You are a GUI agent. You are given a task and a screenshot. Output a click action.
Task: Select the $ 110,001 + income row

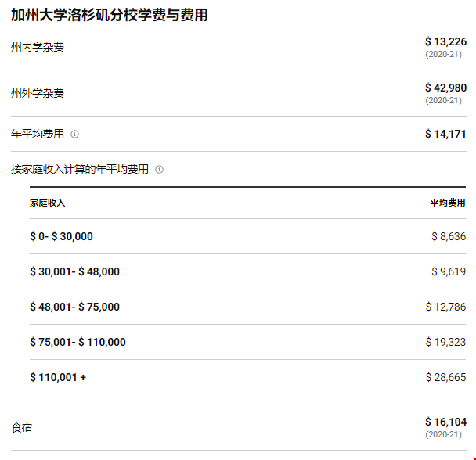pyautogui.click(x=247, y=377)
